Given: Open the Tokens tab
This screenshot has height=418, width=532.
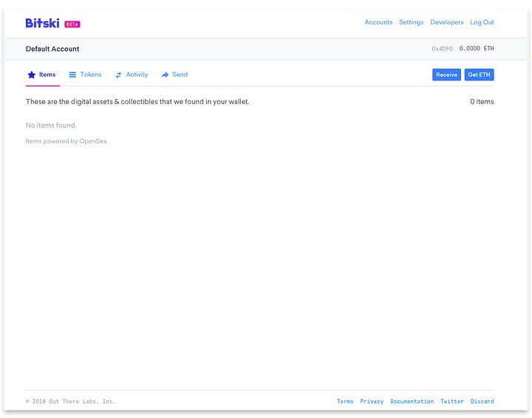Looking at the screenshot, I should 85,75.
